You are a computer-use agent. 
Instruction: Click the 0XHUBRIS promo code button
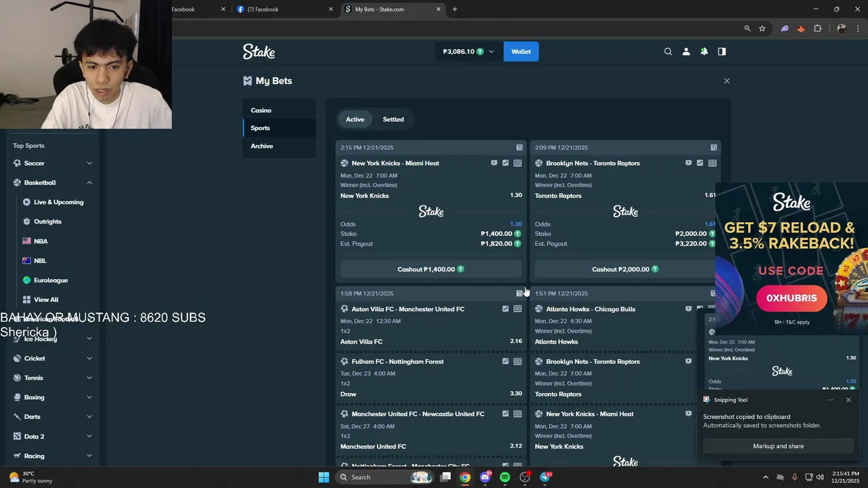click(791, 298)
